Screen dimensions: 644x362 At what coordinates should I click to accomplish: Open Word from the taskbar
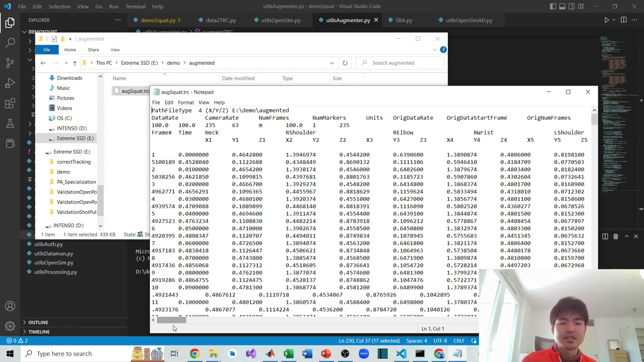click(x=307, y=353)
